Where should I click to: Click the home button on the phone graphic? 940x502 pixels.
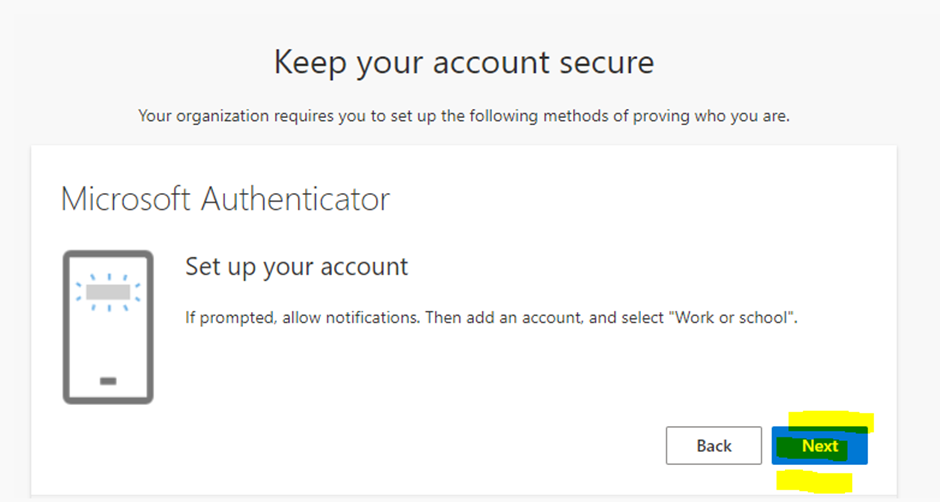(x=108, y=381)
